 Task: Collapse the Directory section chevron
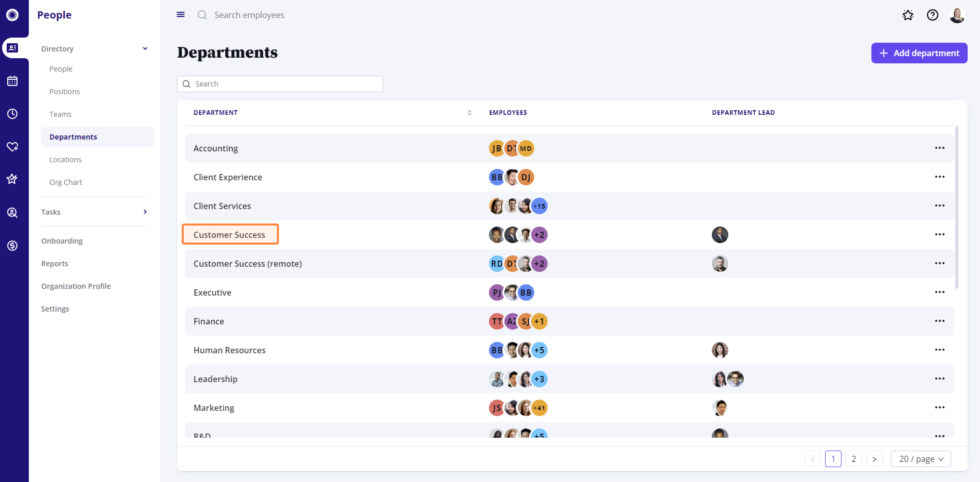pos(145,48)
